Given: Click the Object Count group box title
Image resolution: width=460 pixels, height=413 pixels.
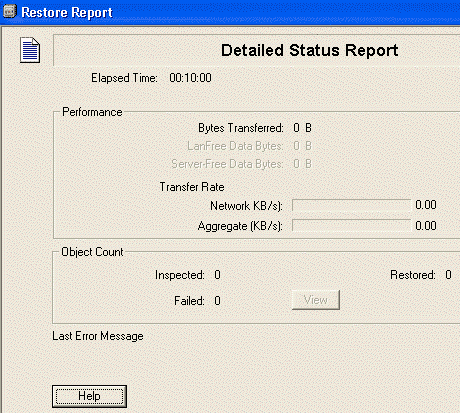Looking at the screenshot, I should pos(92,252).
